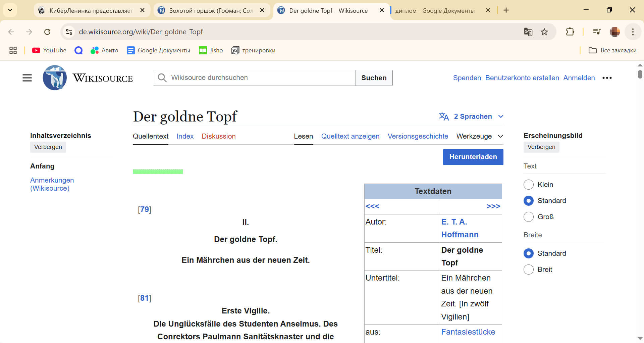Open the Google Документы bookmark

(158, 50)
